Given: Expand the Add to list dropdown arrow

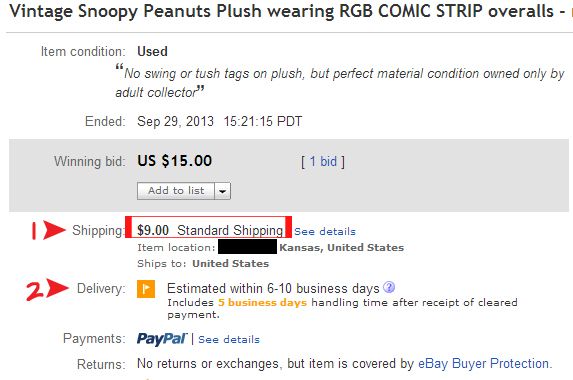Looking at the screenshot, I should coord(223,191).
